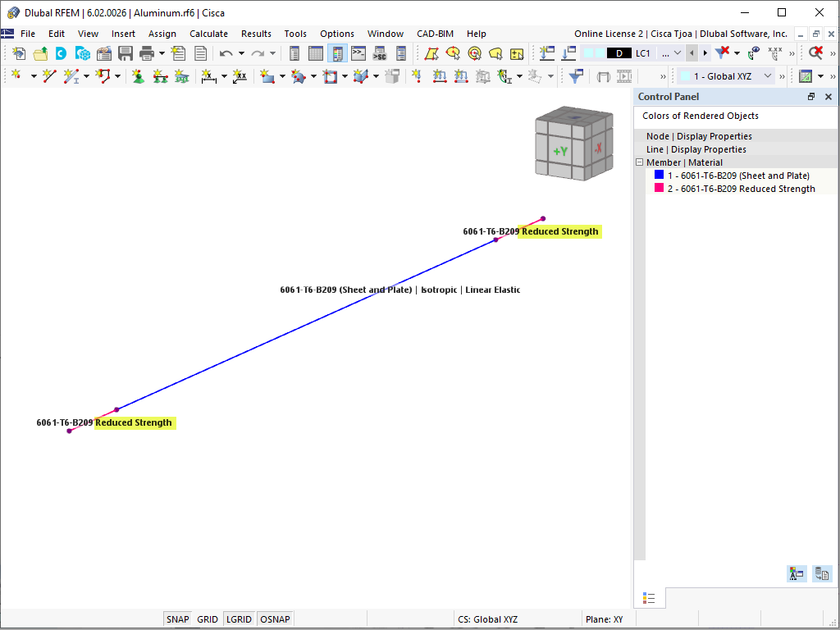Insert a new polyline tool

103,76
